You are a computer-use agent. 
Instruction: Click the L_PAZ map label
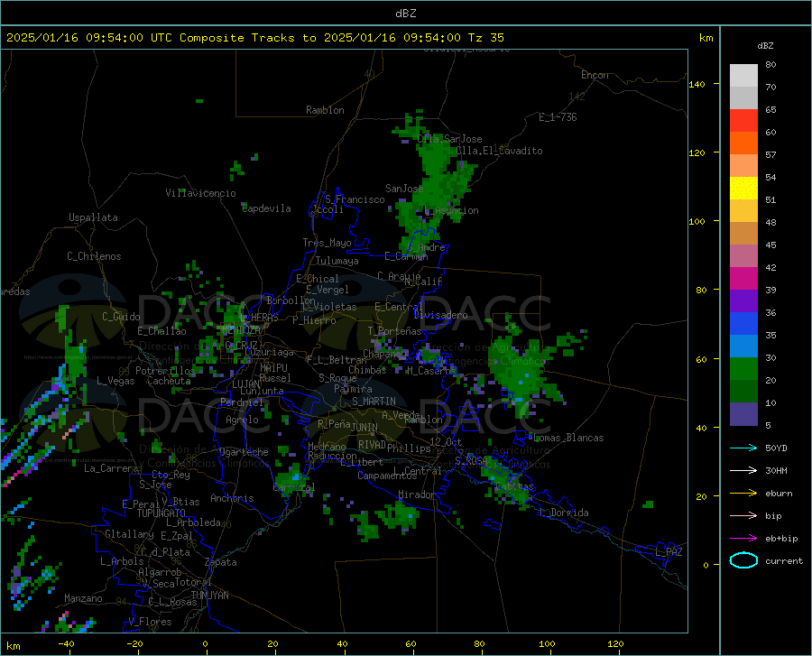point(669,552)
